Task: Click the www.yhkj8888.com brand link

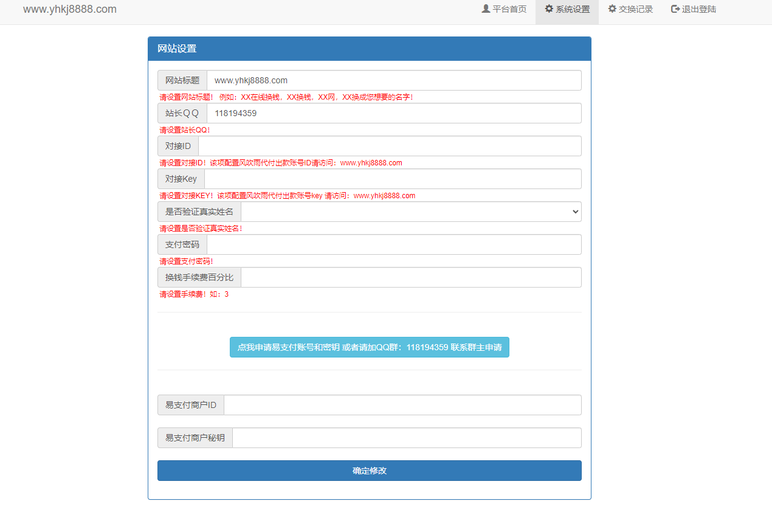Action: pos(70,10)
